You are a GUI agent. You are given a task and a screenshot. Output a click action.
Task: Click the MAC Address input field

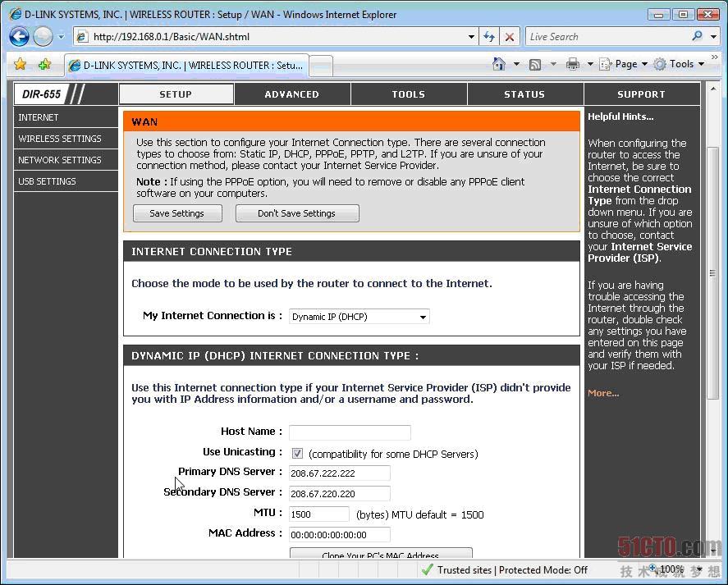click(340, 534)
